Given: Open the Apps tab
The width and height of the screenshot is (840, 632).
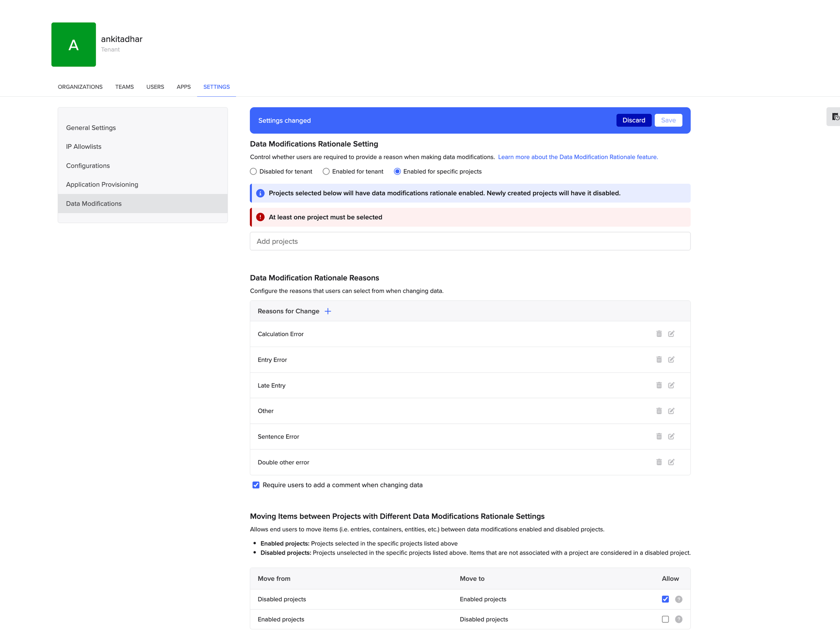Looking at the screenshot, I should coord(184,87).
